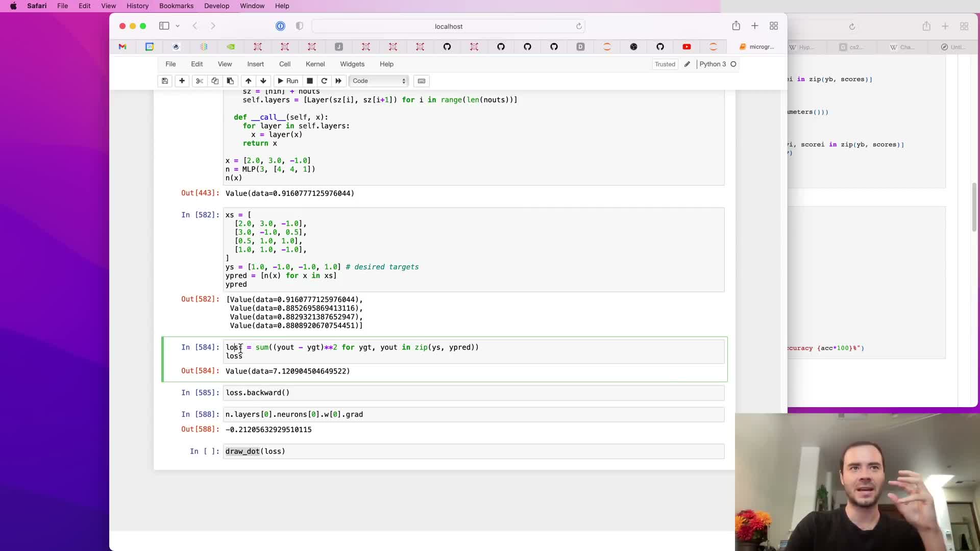Screen dimensions: 980x551
Task: Click into the draw_dot(loss) cell
Action: coord(459,452)
